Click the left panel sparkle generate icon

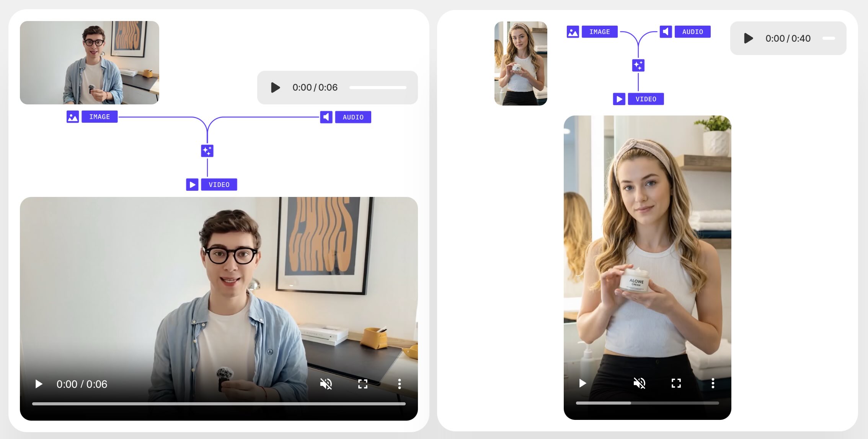pyautogui.click(x=207, y=151)
